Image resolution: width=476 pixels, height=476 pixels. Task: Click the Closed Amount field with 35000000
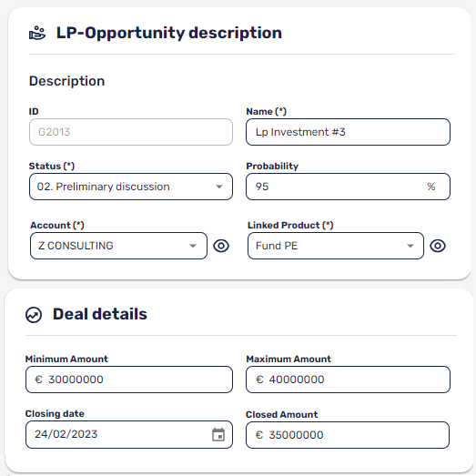pyautogui.click(x=348, y=435)
